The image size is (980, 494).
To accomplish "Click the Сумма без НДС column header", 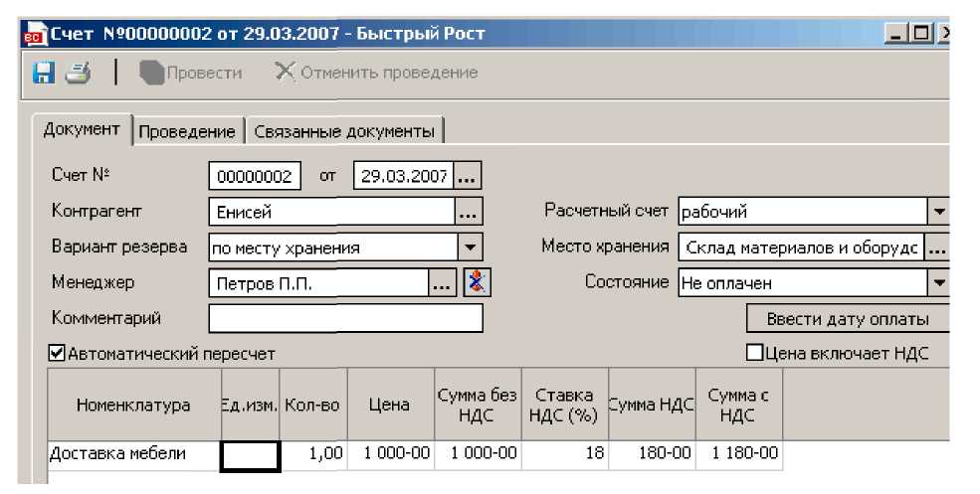I will (x=478, y=405).
